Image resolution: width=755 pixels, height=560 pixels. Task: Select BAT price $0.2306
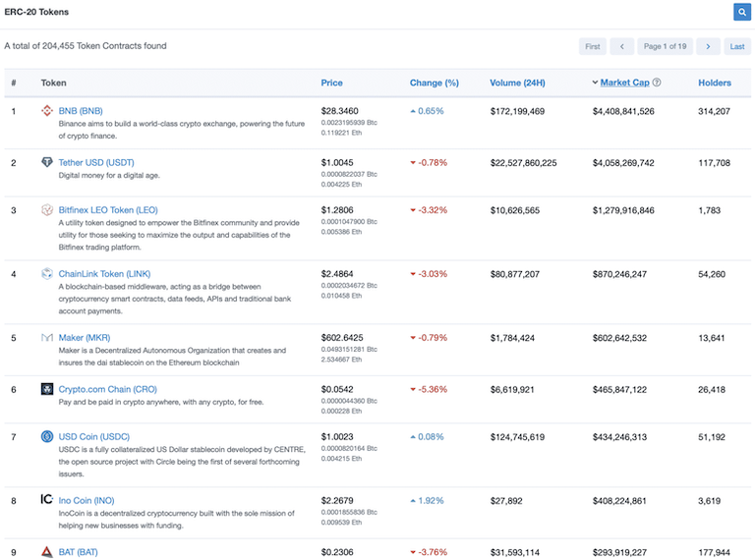[337, 552]
